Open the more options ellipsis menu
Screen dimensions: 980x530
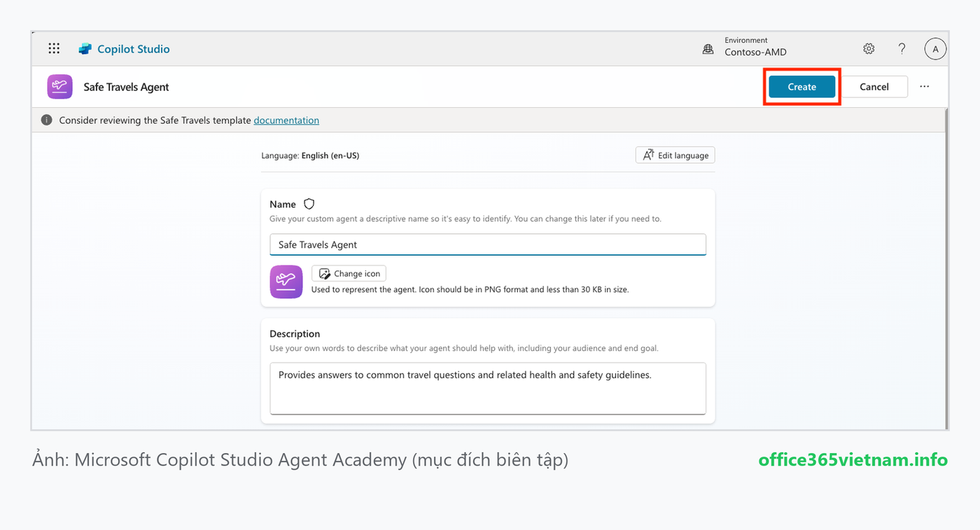pos(925,87)
